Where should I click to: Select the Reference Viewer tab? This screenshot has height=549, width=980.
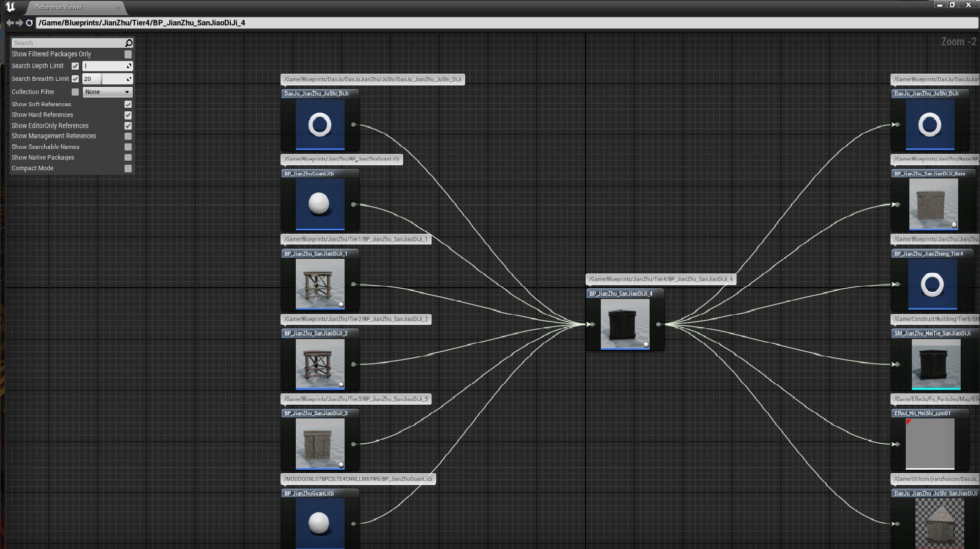[x=58, y=7]
